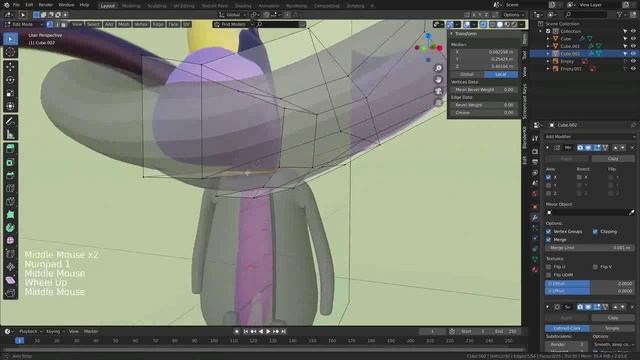Open the Options dropdown in header
The width and height of the screenshot is (640, 360).
pos(513,15)
